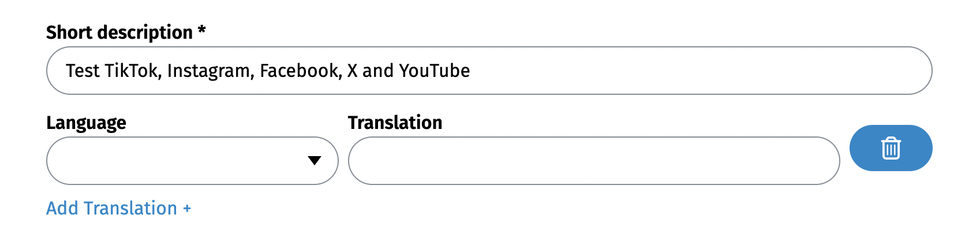The height and width of the screenshot is (244, 980).
Task: Click the Add Translation + link
Action: point(118,208)
